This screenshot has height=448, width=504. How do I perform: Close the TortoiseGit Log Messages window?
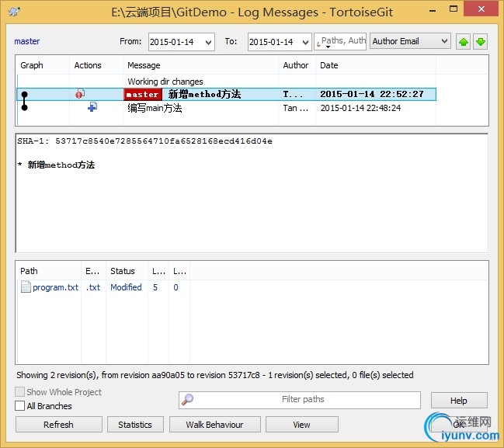481,9
